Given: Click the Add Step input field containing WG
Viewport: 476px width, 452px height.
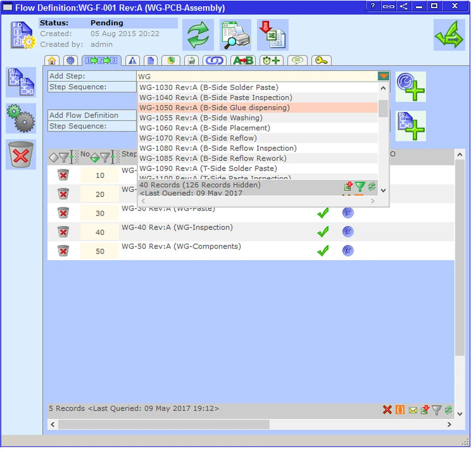Looking at the screenshot, I should pyautogui.click(x=257, y=76).
